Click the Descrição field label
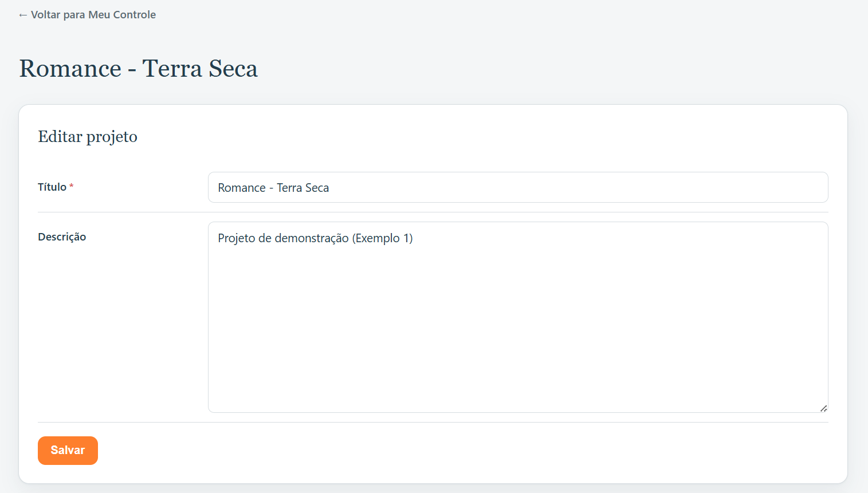The width and height of the screenshot is (868, 493). click(62, 237)
